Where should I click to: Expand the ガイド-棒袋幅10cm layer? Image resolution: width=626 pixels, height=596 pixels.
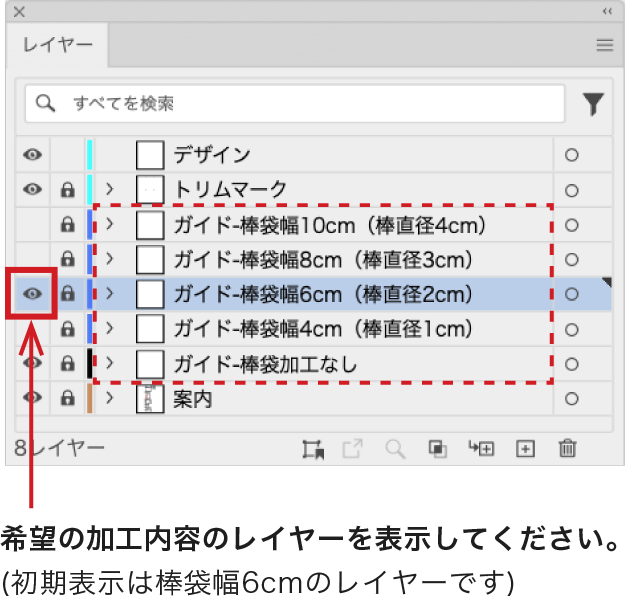point(110,224)
